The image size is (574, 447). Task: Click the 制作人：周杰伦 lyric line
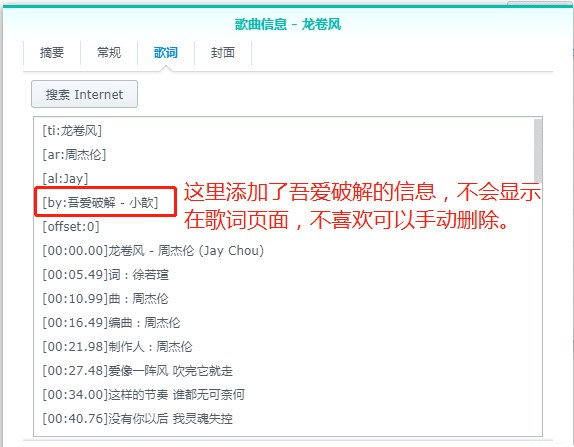pos(117,346)
